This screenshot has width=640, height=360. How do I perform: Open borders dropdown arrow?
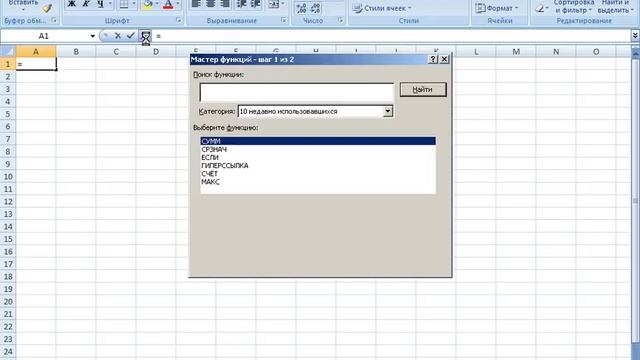click(133, 4)
